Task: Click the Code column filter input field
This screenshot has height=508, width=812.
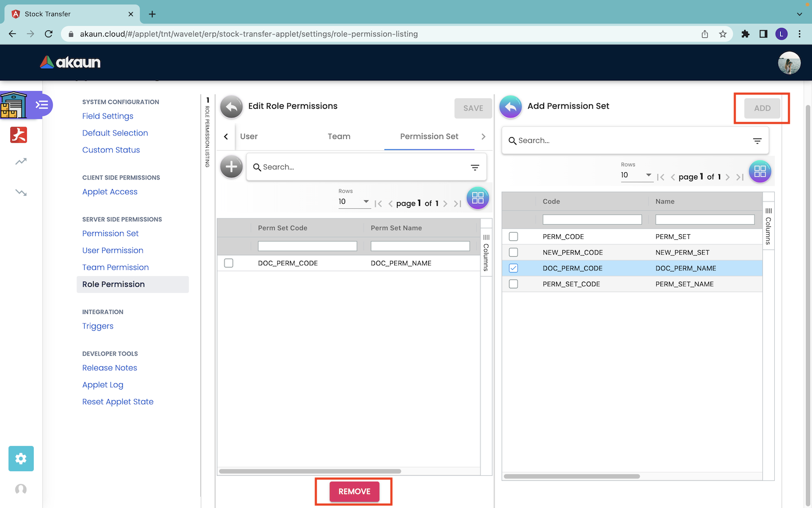Action: click(x=592, y=220)
